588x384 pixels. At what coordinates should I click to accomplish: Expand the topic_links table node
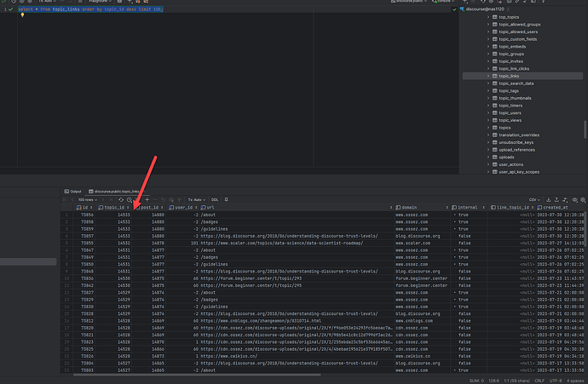(488, 76)
